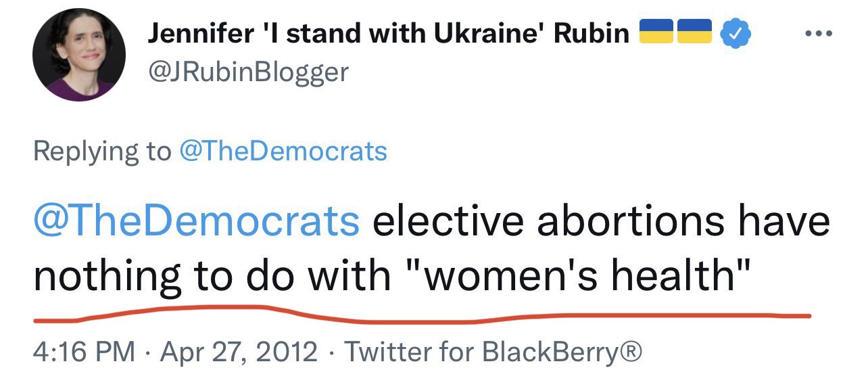Open Jennifer Rubin's profile picture
This screenshot has height=391, width=868.
80,55
